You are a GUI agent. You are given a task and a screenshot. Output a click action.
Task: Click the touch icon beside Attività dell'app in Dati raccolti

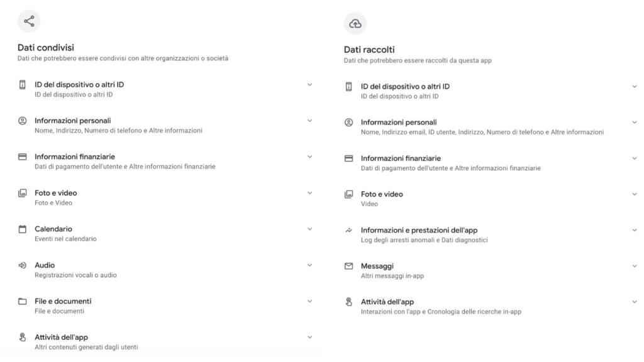click(x=349, y=302)
